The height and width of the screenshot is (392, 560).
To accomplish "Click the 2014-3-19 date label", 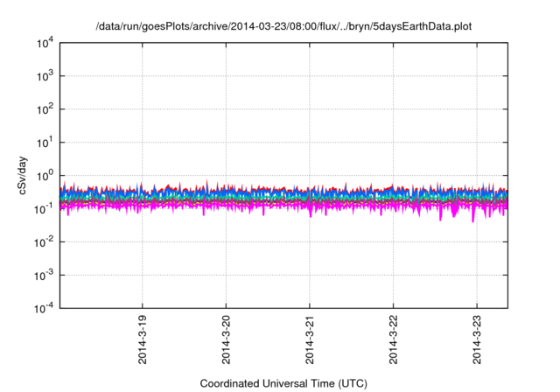I will (x=142, y=339).
